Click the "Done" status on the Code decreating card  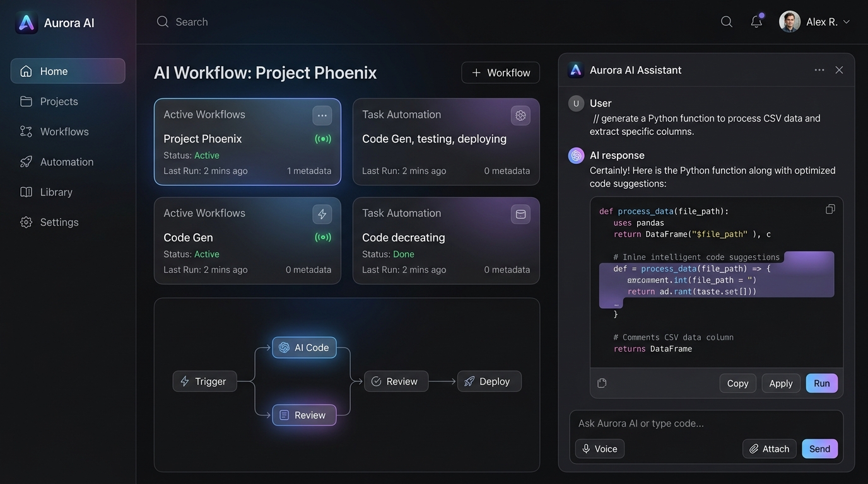tap(404, 254)
